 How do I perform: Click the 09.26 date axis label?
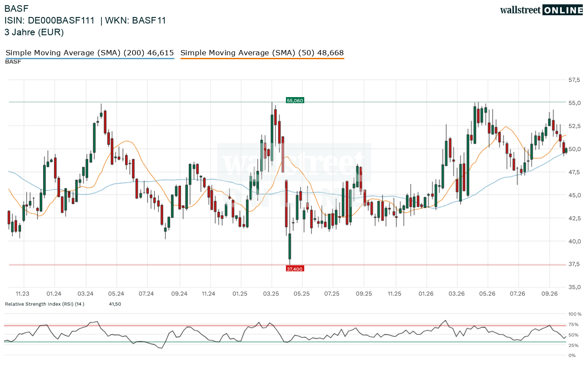click(549, 293)
